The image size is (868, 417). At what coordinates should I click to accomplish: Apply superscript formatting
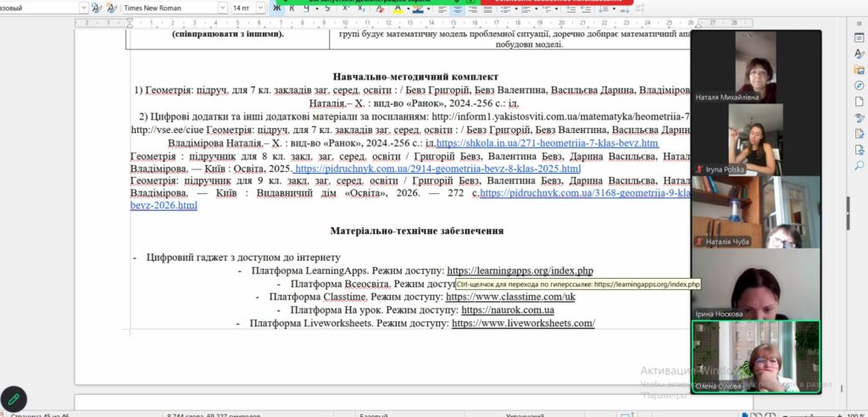click(346, 8)
